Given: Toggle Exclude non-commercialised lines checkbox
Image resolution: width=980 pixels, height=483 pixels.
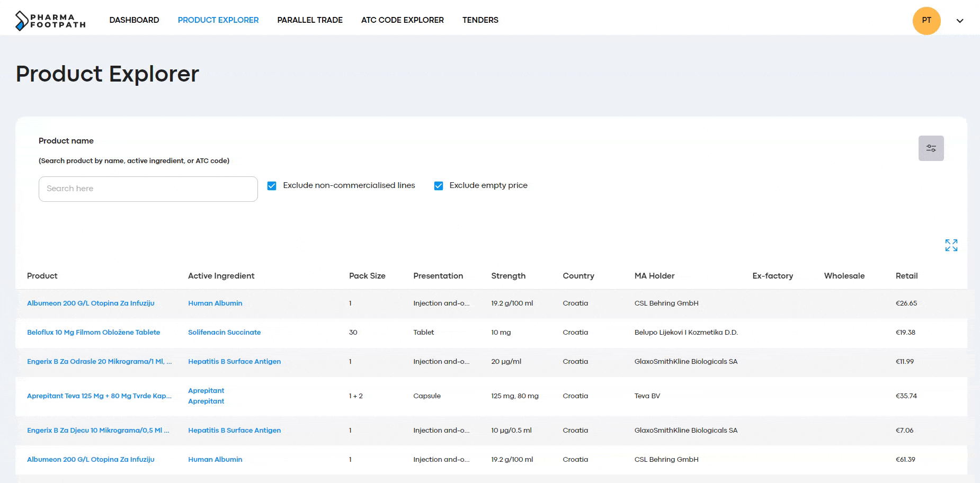Looking at the screenshot, I should coord(272,186).
